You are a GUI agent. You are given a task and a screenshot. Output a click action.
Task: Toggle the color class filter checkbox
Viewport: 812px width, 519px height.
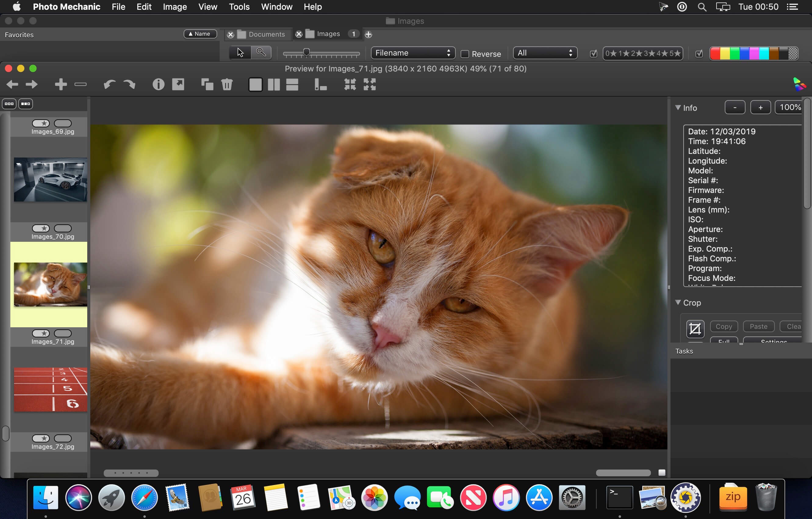pos(699,54)
